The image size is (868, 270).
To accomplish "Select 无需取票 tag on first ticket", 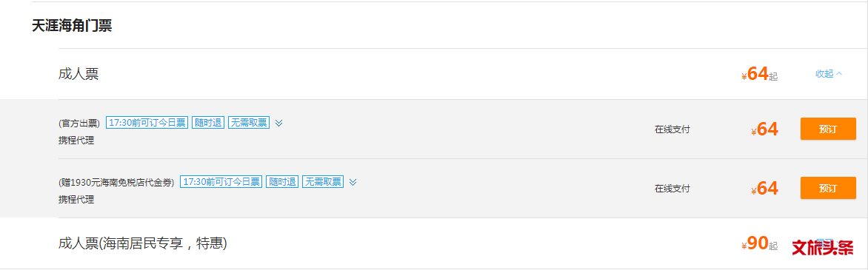I will pos(249,123).
